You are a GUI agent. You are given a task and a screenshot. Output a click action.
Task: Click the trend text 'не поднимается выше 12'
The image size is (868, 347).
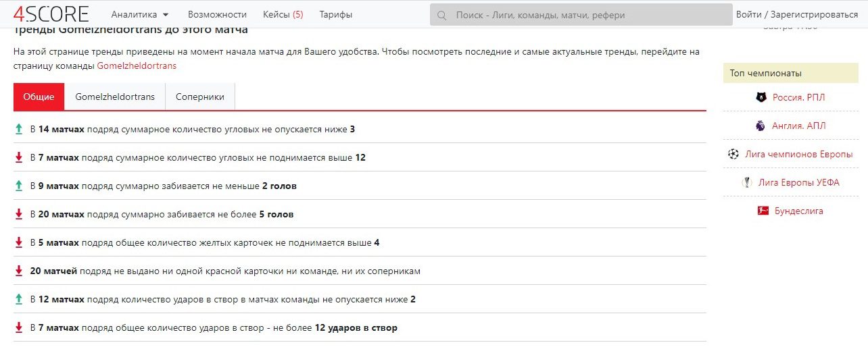[x=312, y=157]
